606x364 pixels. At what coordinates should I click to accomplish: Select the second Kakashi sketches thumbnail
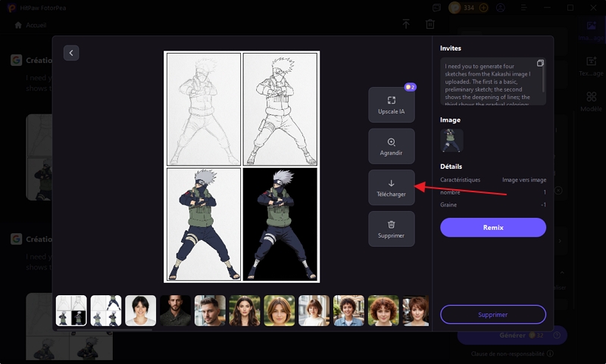coord(106,311)
